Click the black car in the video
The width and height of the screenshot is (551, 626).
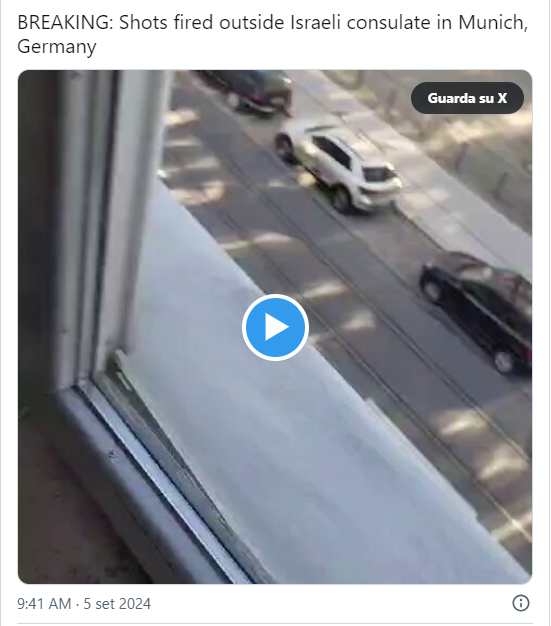pyautogui.click(x=476, y=311)
